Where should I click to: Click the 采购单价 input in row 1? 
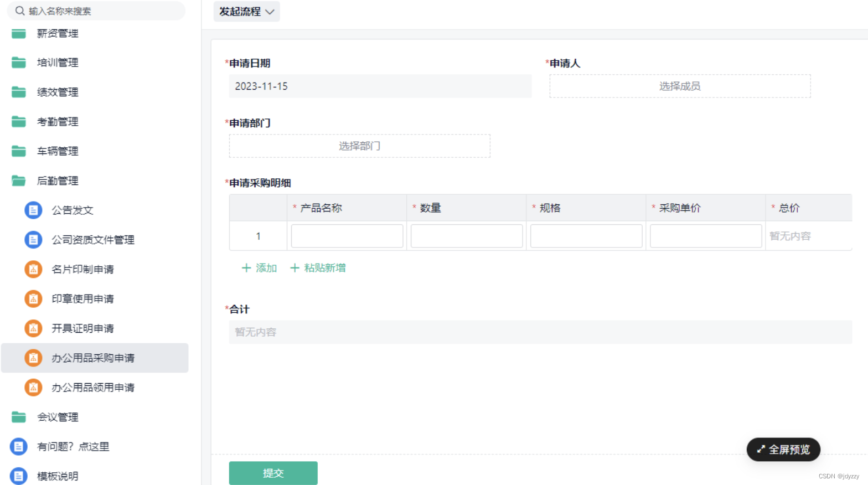tap(706, 236)
